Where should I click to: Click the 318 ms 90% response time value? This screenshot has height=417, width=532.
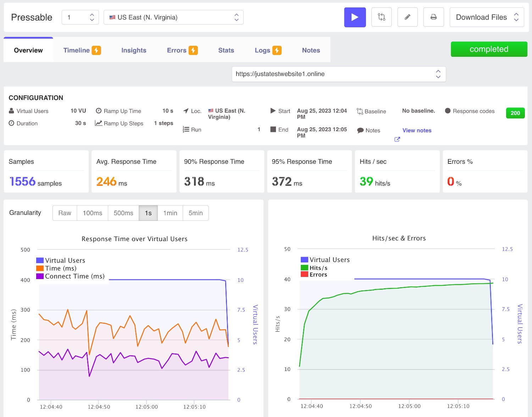click(199, 182)
